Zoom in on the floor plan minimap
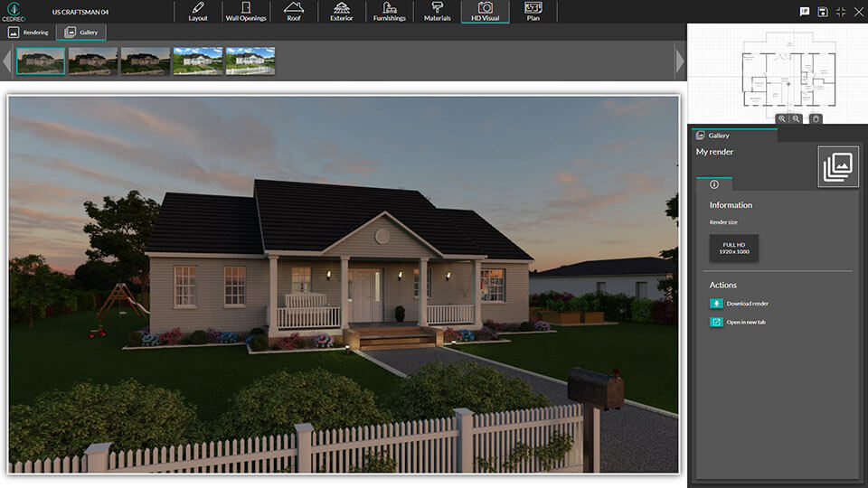 pos(782,118)
